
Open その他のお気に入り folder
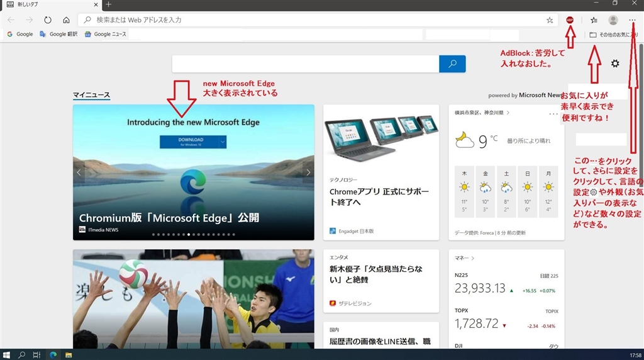click(614, 35)
